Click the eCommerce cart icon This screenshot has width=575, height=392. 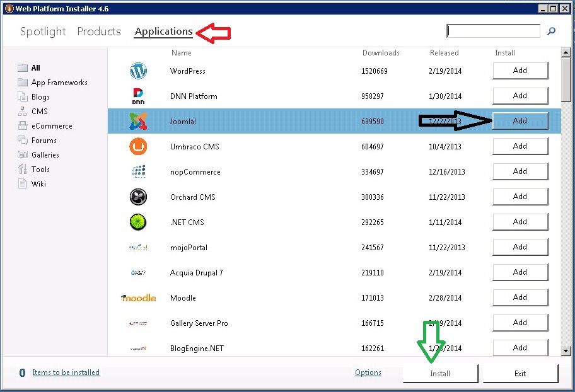click(23, 126)
